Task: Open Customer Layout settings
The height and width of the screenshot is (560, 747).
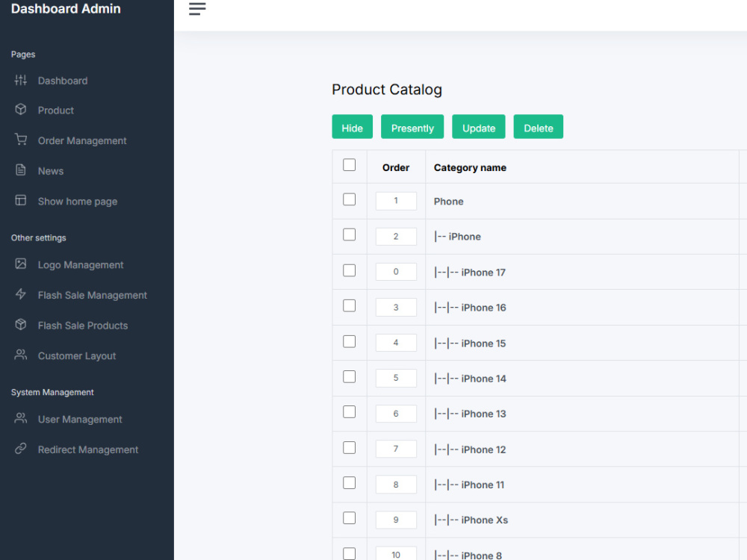Action: 77,356
